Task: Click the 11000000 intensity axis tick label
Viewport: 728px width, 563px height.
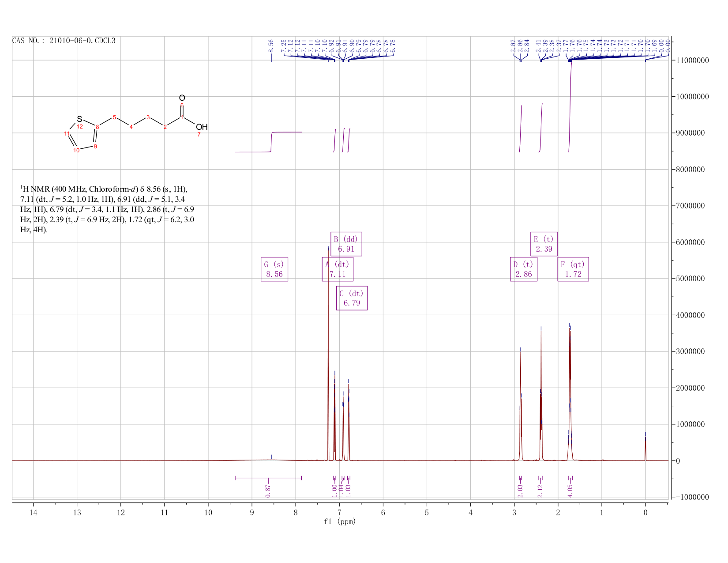Action: click(x=692, y=60)
